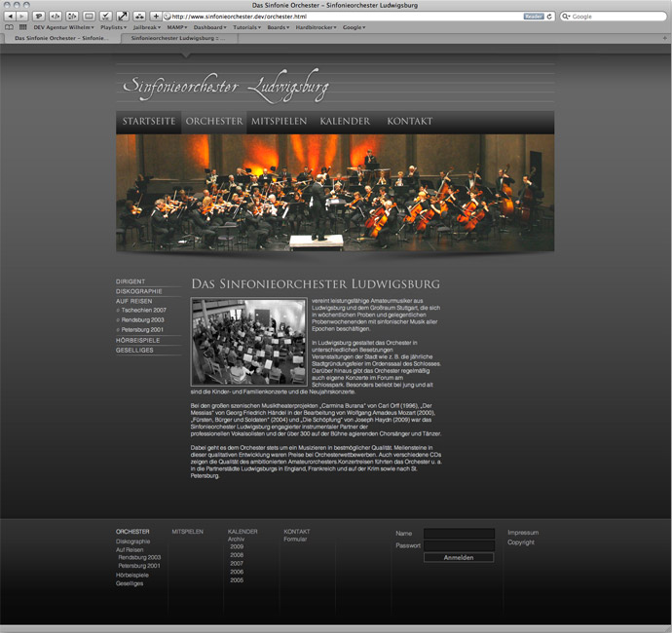Open Petersburg 2001 sidebar entry
The width and height of the screenshot is (672, 633).
[x=142, y=330]
